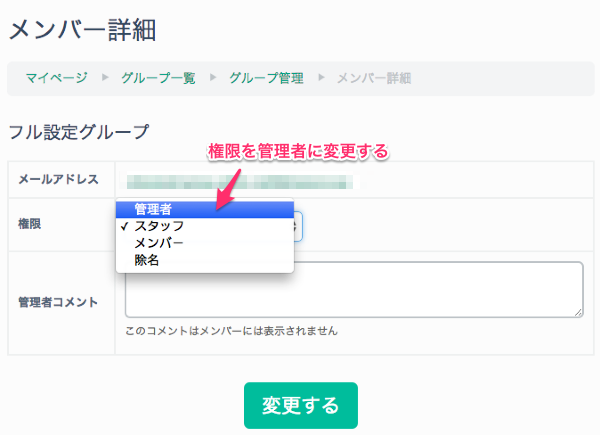600x435 pixels.
Task: Go to グループ一覧 breadcrumb link
Action: point(159,77)
